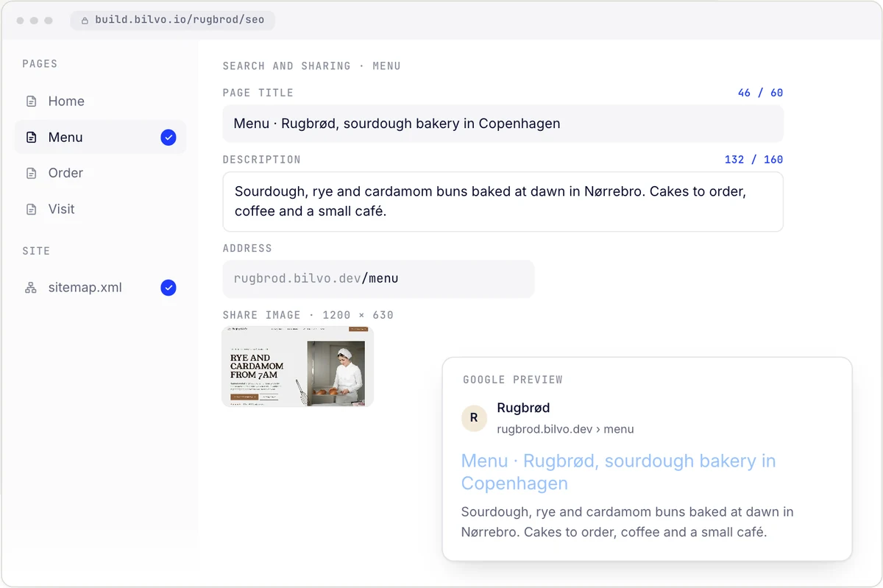Click the 'Search and Sharing · Menu' heading
Screen dimensions: 883x588
(x=312, y=66)
